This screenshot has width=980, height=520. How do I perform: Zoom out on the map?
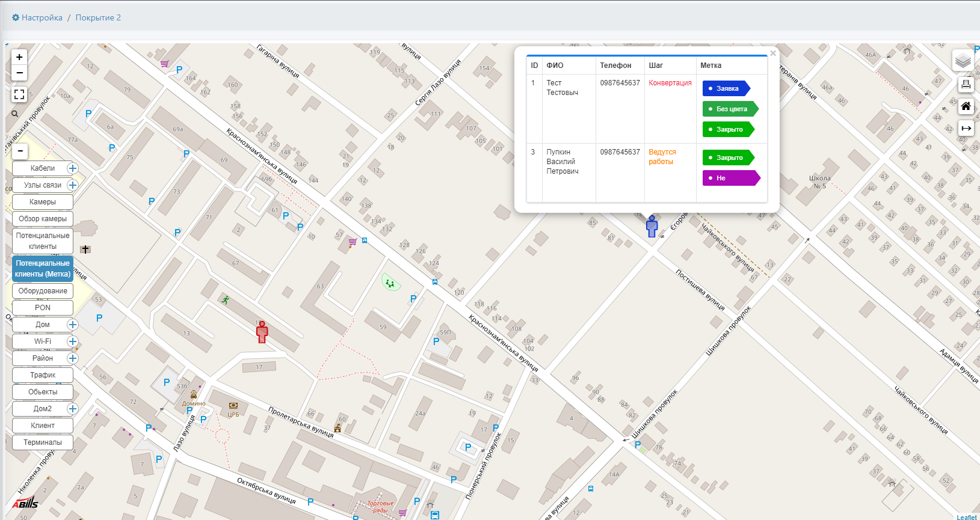(19, 73)
